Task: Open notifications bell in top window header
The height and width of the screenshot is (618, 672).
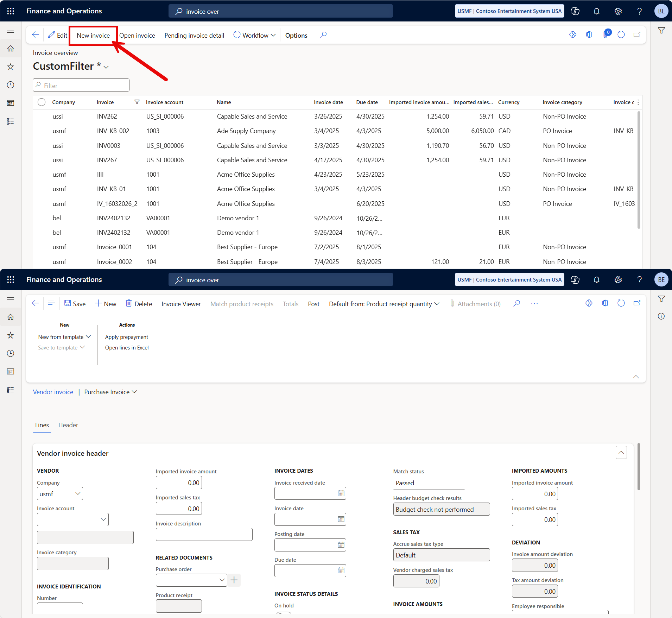Action: pyautogui.click(x=596, y=11)
